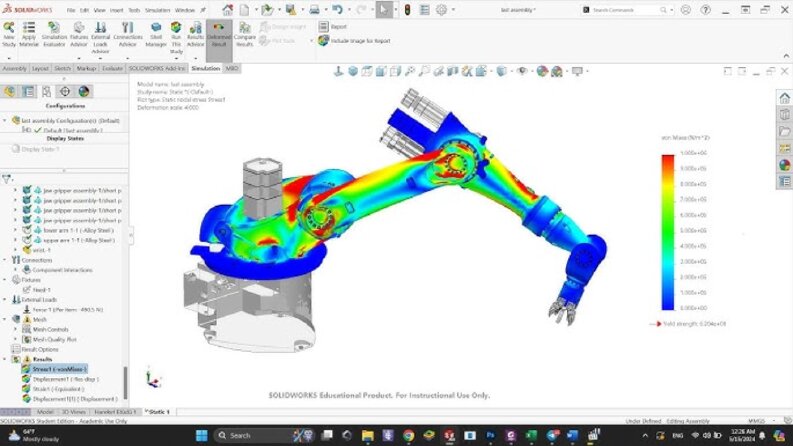Open File Explorer folder icon in task pane

pos(784,131)
